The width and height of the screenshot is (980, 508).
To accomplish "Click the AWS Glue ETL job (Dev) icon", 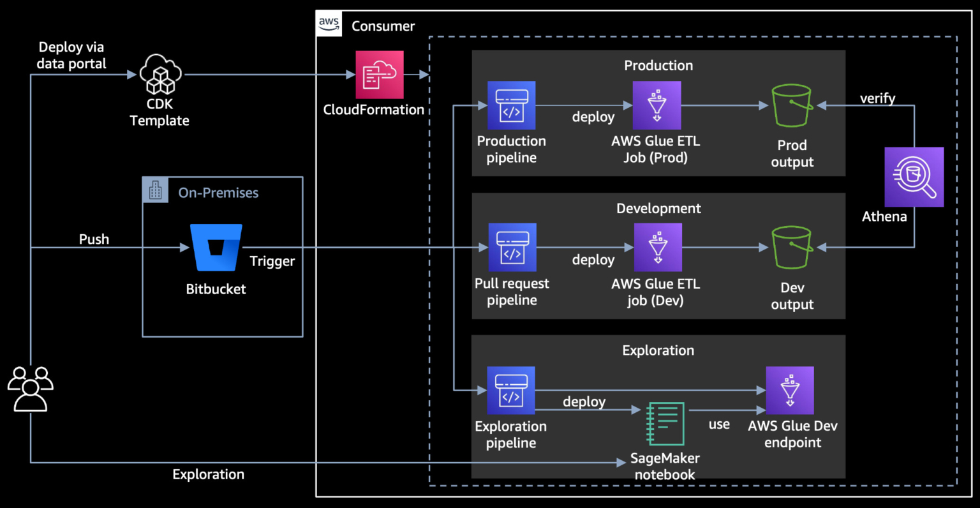I will [x=657, y=248].
